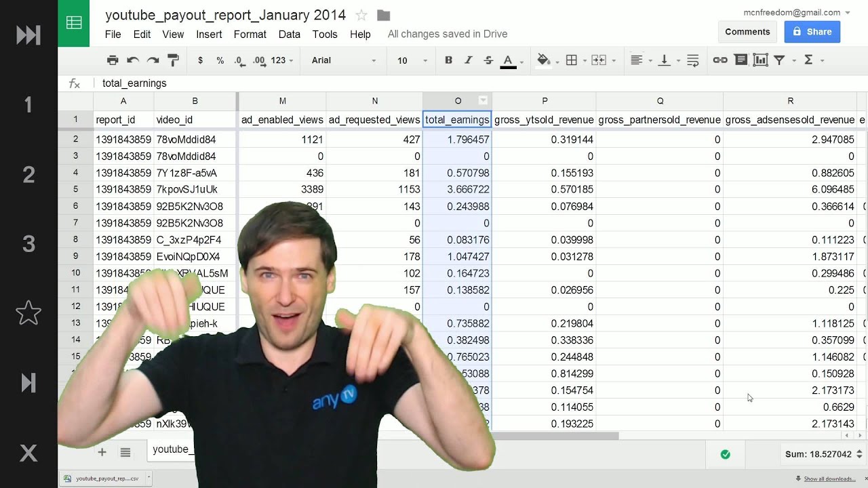Open the mcnfreedom@gmail.com account menu
This screenshot has height=488, width=868.
tap(797, 12)
